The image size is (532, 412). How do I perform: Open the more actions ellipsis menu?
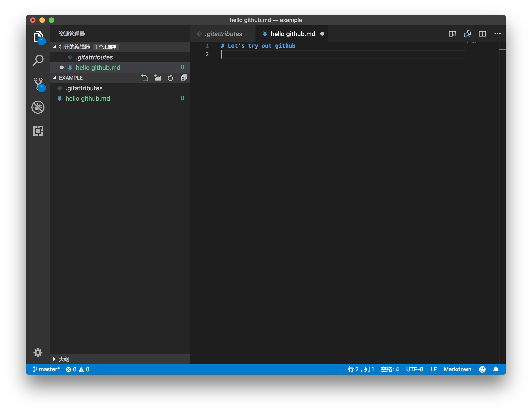coord(497,34)
